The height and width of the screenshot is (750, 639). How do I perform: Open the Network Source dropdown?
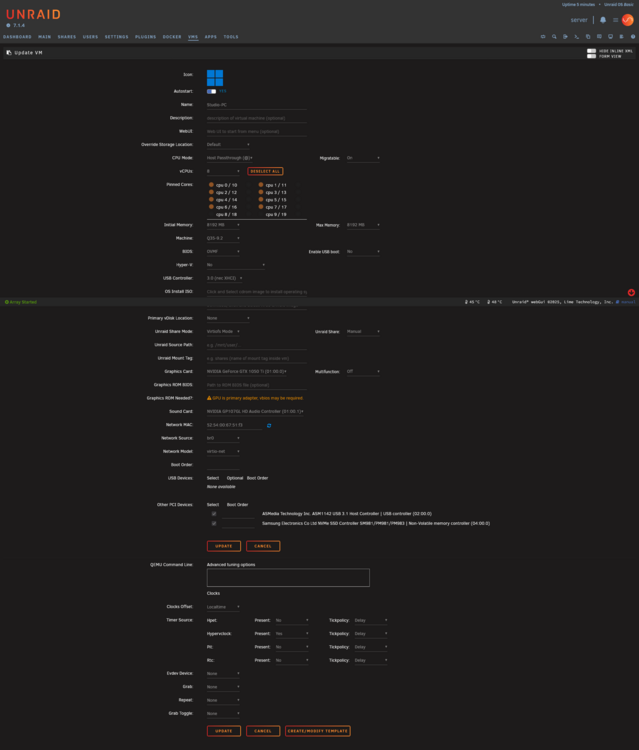(x=223, y=438)
